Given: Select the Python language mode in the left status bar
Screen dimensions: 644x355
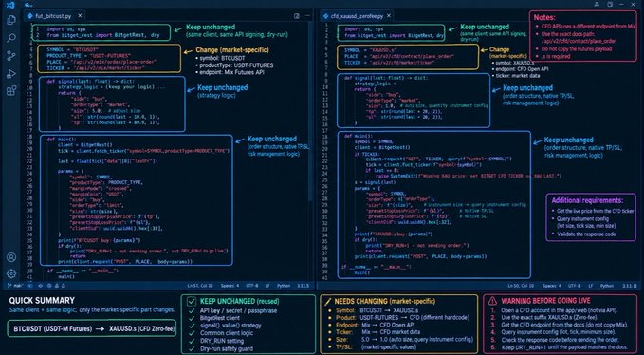Looking at the screenshot, I should [x=284, y=286].
